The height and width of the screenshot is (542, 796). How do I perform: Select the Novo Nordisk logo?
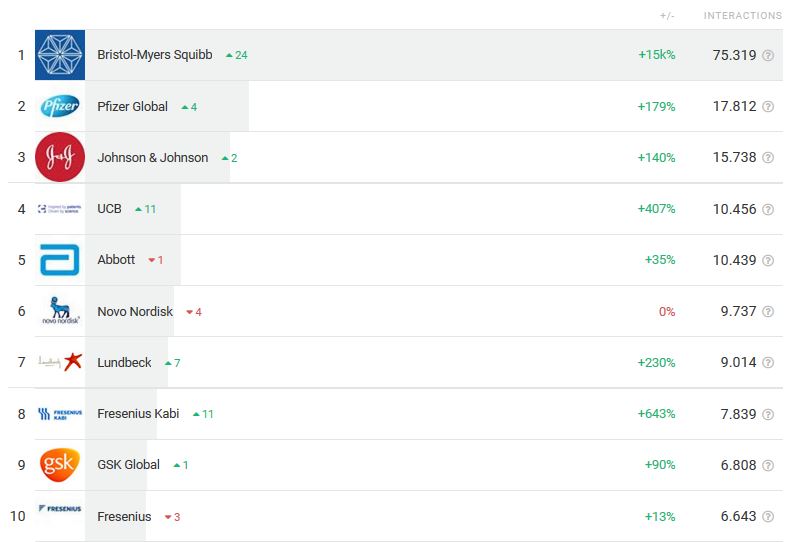[x=60, y=311]
